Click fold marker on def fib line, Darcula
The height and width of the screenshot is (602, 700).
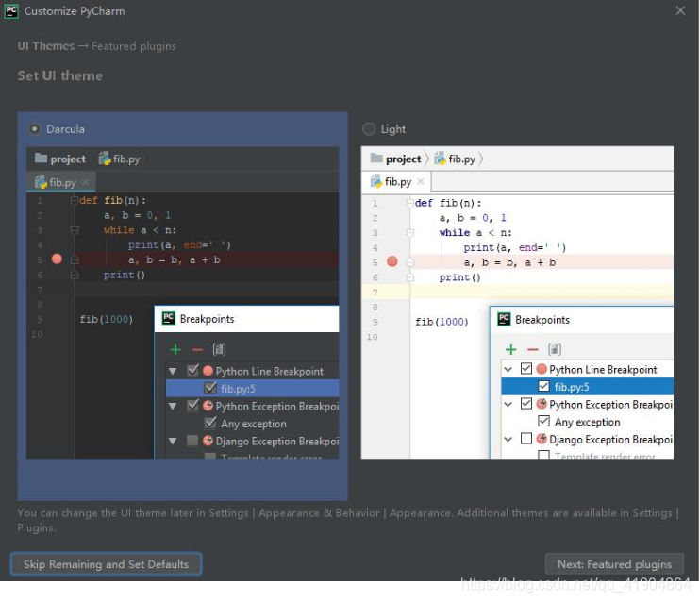(75, 201)
